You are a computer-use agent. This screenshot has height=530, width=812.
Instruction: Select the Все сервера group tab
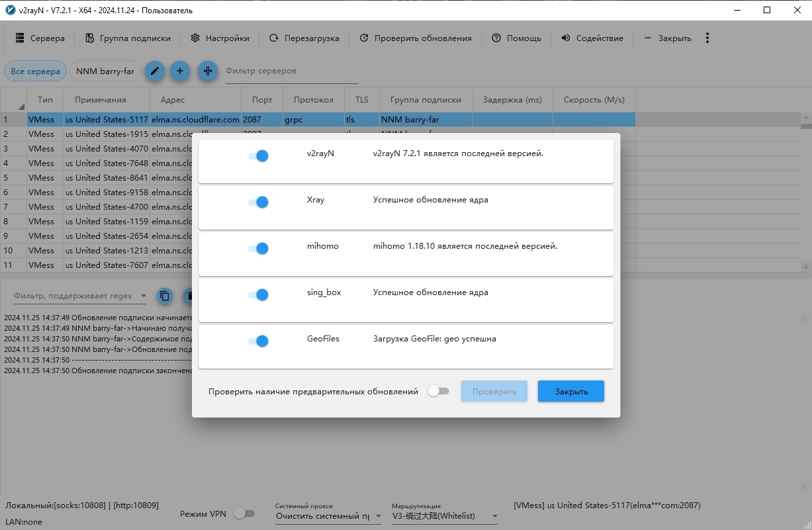point(36,71)
